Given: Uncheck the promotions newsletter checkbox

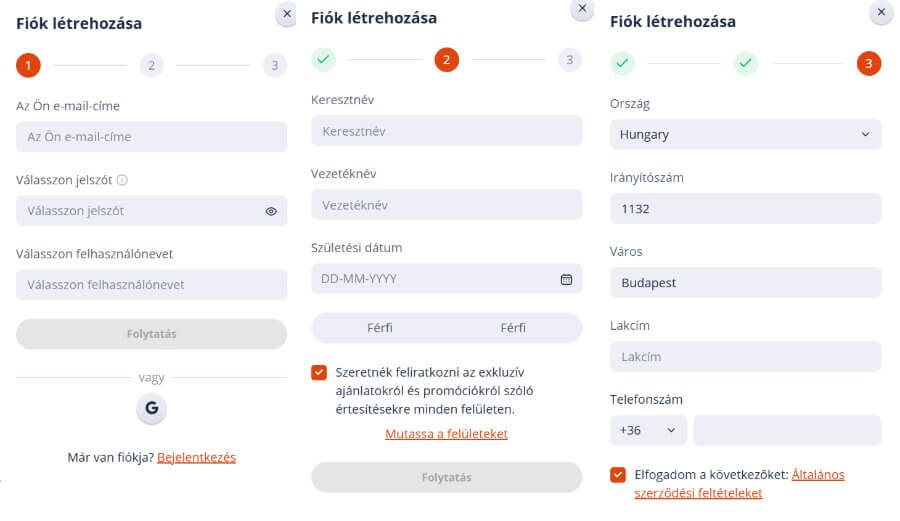Looking at the screenshot, I should pos(319,373).
